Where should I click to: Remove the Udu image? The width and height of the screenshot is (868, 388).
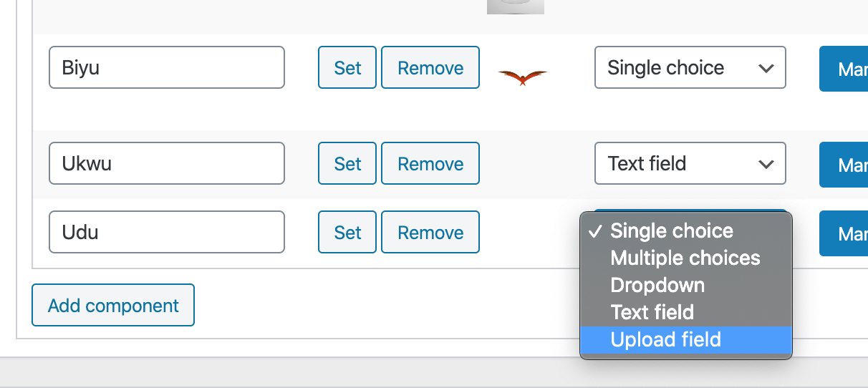[x=430, y=232]
